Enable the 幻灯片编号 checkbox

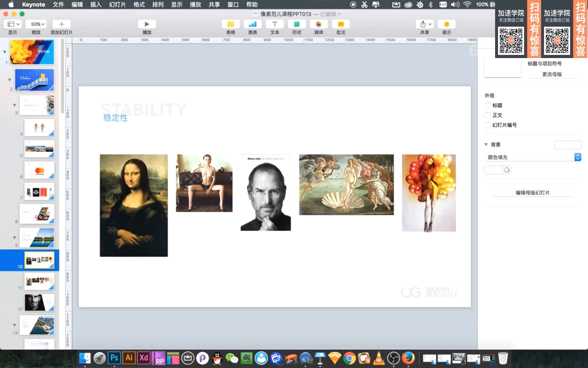pos(488,125)
